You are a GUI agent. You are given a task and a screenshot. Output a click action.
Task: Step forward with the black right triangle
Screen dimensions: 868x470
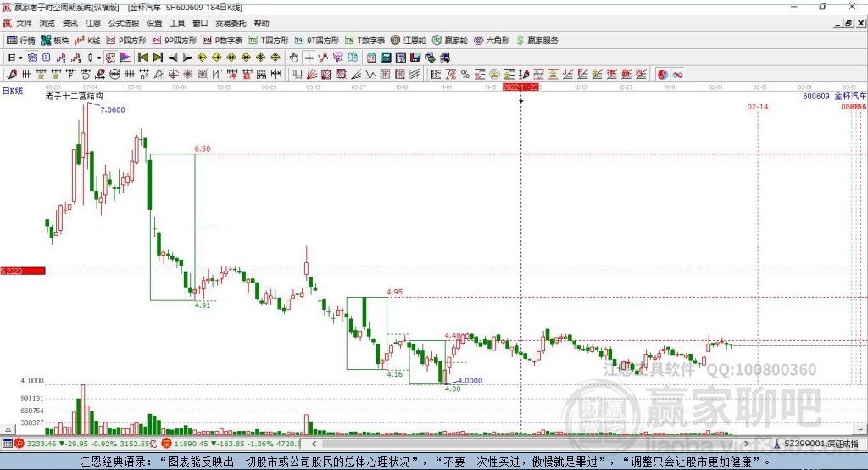pyautogui.click(x=187, y=58)
